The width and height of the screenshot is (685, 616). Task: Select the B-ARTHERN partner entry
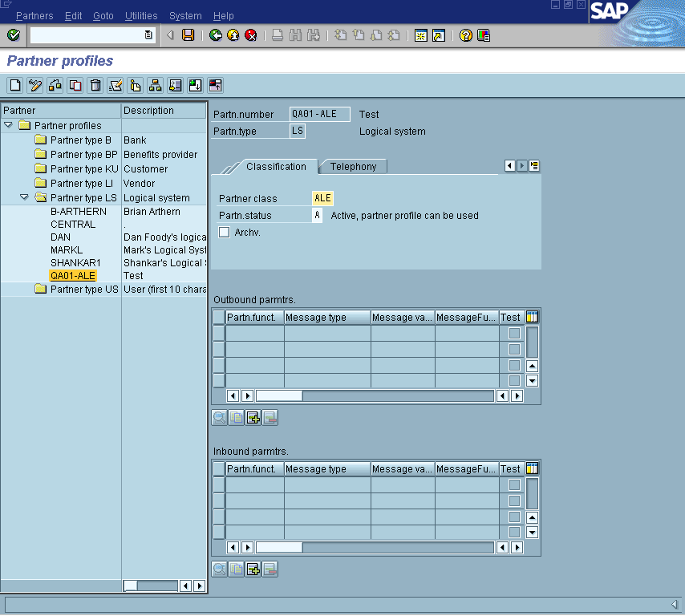tap(79, 212)
